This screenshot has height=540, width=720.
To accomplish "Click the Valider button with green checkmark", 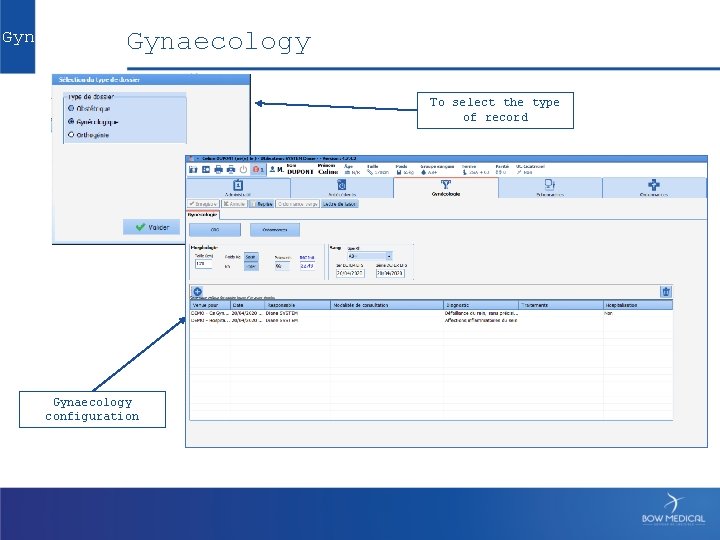I will 152,227.
